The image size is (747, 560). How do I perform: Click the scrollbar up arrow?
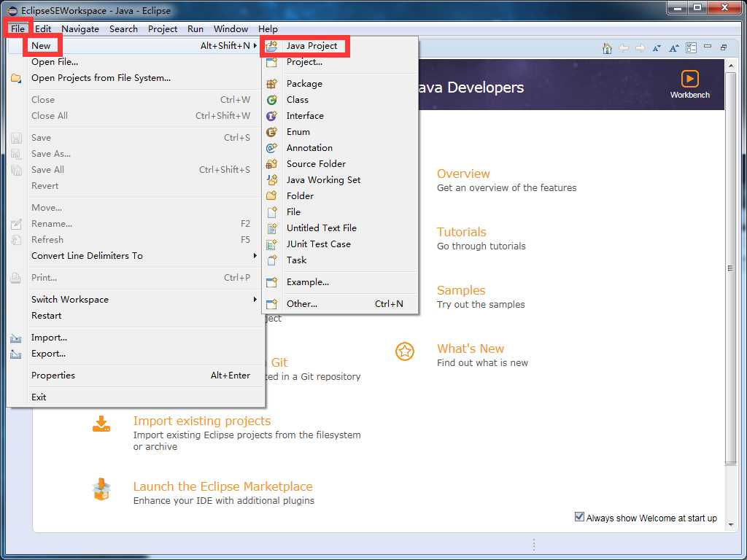pyautogui.click(x=731, y=65)
